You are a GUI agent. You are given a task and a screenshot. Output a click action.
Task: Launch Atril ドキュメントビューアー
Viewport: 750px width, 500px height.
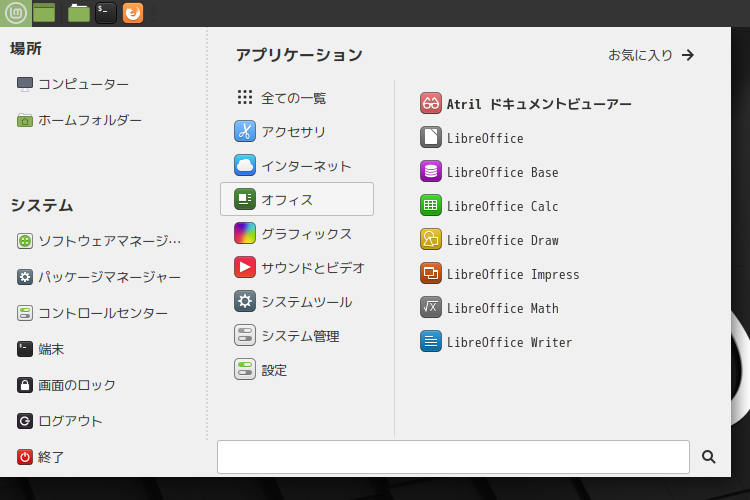coord(526,103)
